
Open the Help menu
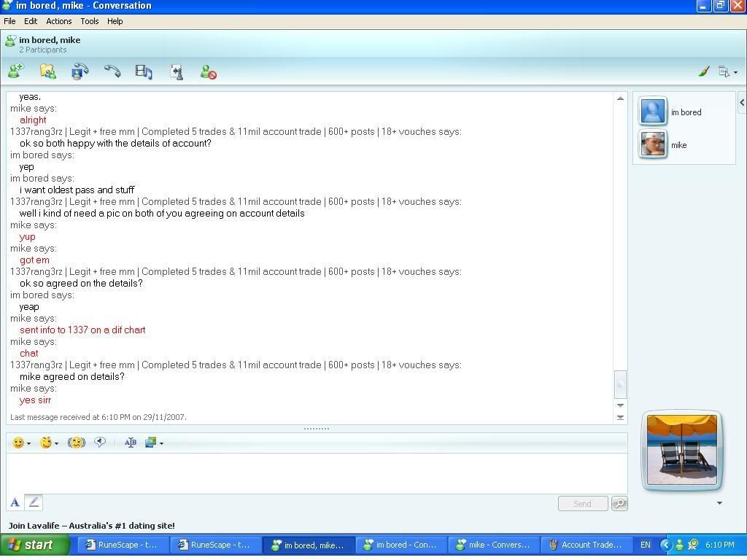click(115, 21)
